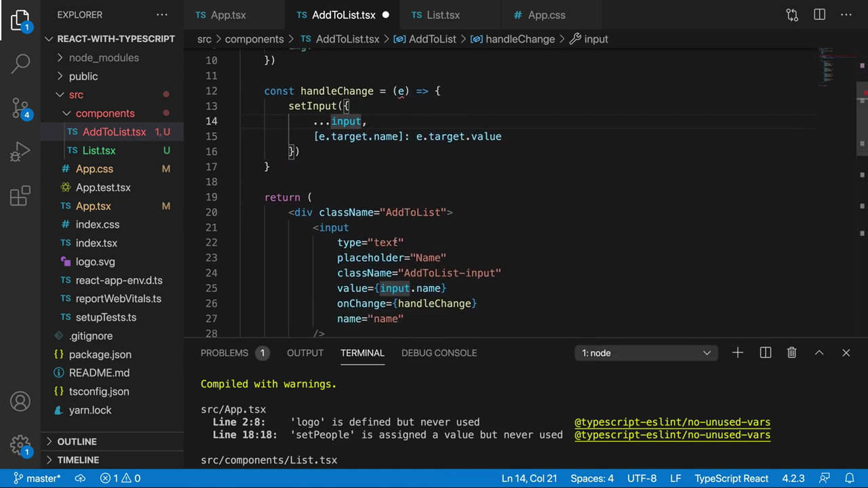
Task: Open notifications bell in status bar
Action: tap(849, 479)
